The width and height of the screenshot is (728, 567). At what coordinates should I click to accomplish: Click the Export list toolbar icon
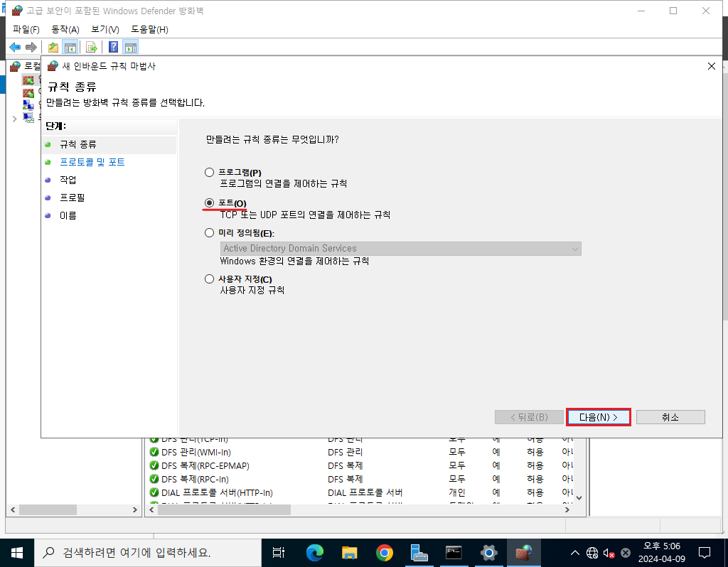(92, 47)
